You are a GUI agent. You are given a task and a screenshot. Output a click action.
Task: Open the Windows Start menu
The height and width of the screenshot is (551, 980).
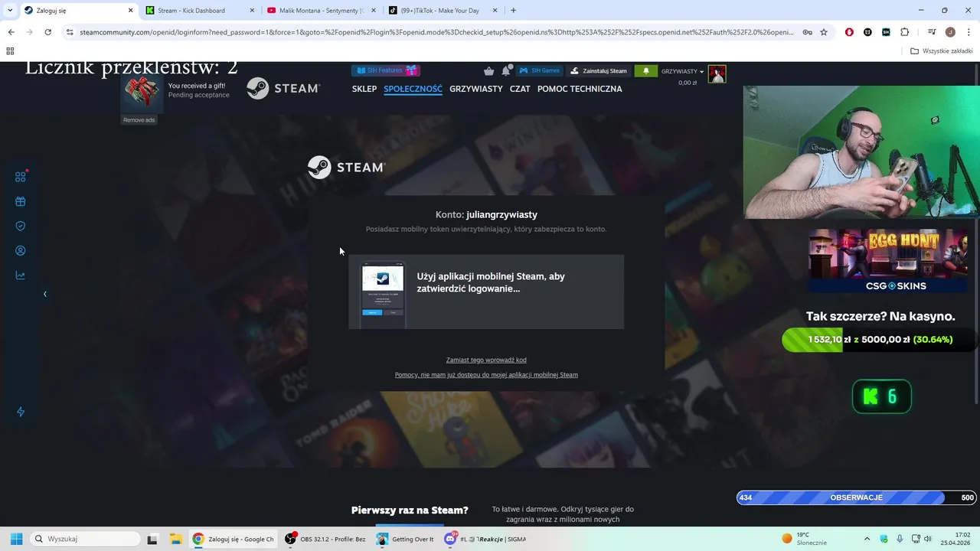point(16,539)
